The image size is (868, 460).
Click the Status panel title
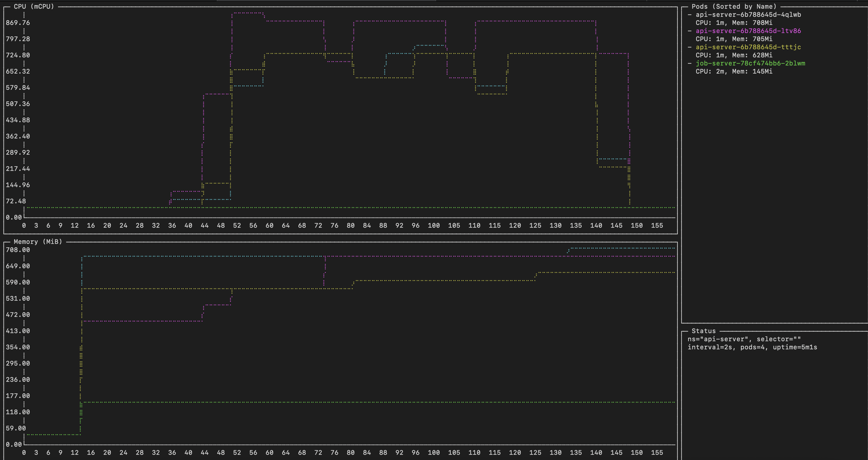click(x=703, y=331)
